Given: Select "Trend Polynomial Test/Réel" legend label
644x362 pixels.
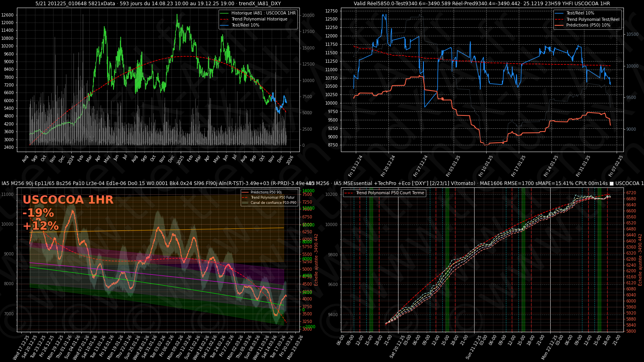Looking at the screenshot, I should tap(592, 19).
